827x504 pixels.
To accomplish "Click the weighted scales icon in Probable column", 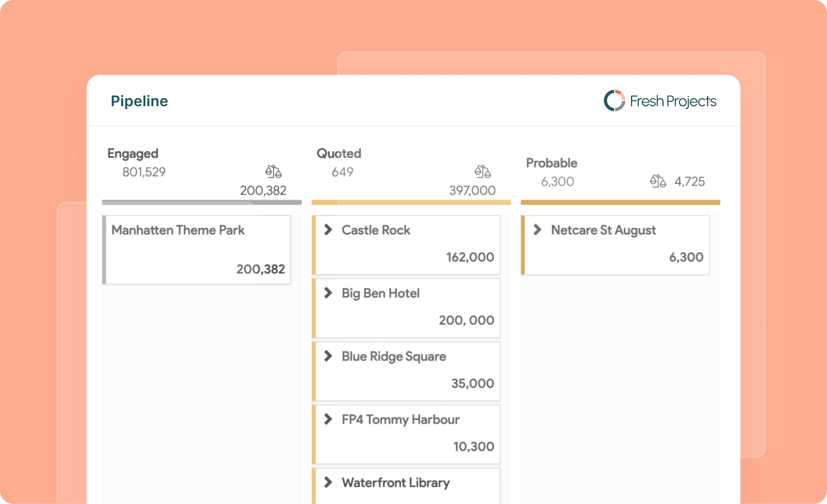I will [x=658, y=181].
